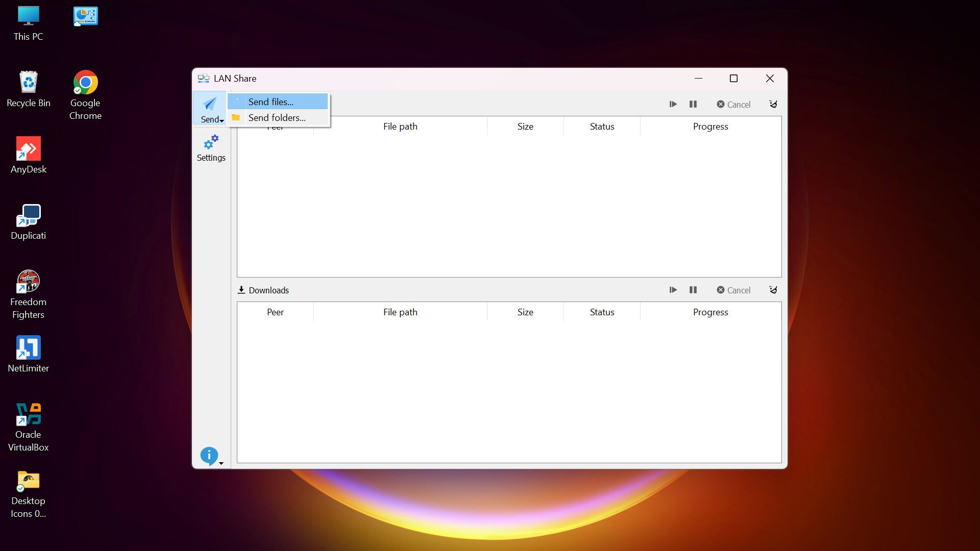Choose Send folders... menu entry
The height and width of the screenshot is (551, 980).
278,118
